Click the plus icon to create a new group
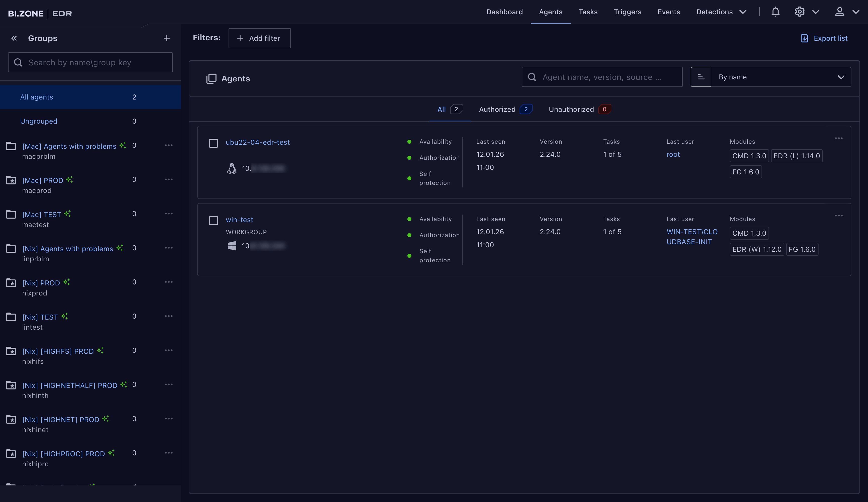The image size is (868, 502). click(167, 38)
